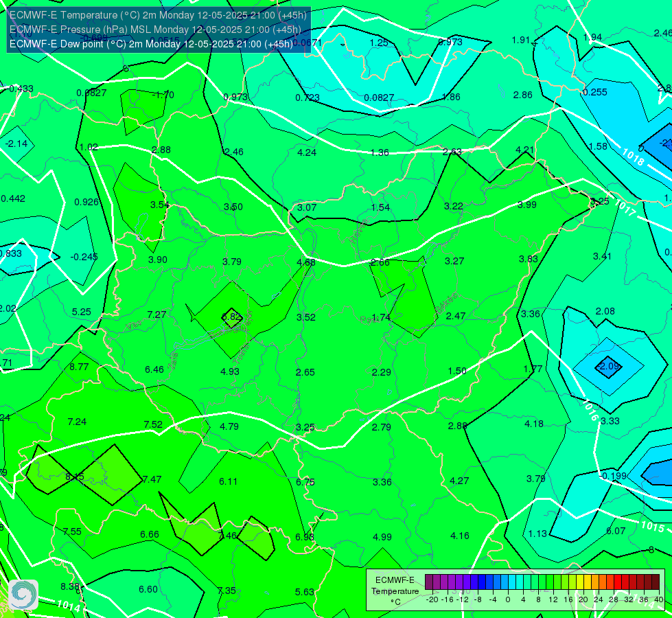
Task: Click the 1.50 grid value
Action: coord(457,371)
